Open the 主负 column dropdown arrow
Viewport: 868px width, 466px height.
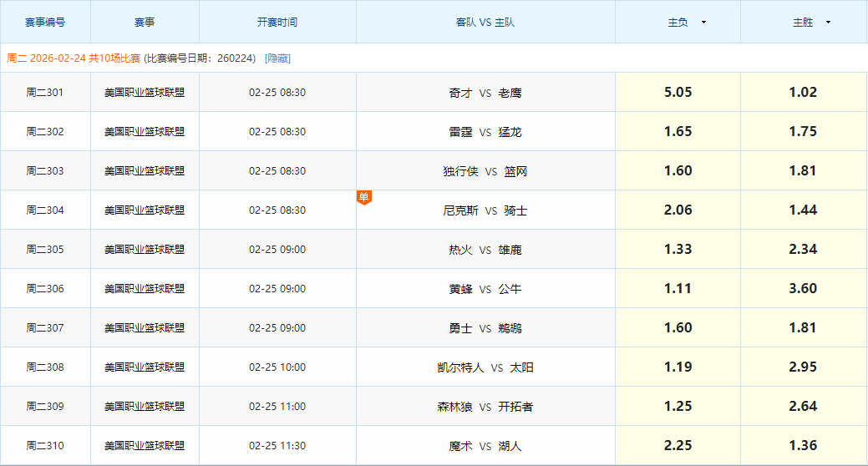point(703,23)
